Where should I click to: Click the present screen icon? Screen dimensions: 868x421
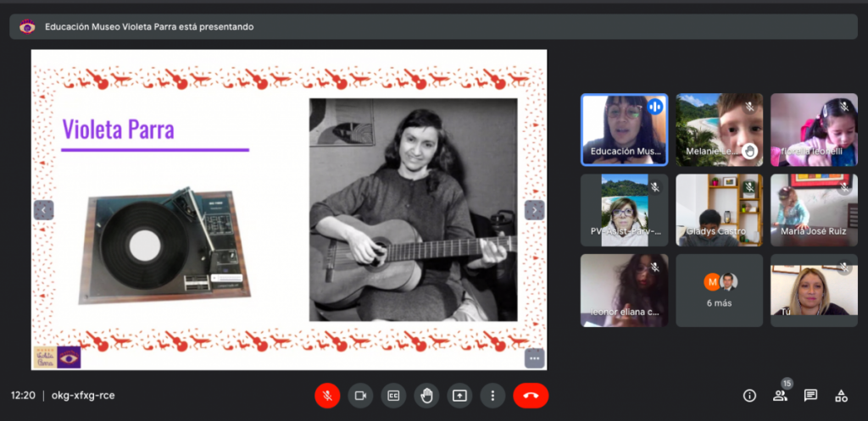point(459,395)
